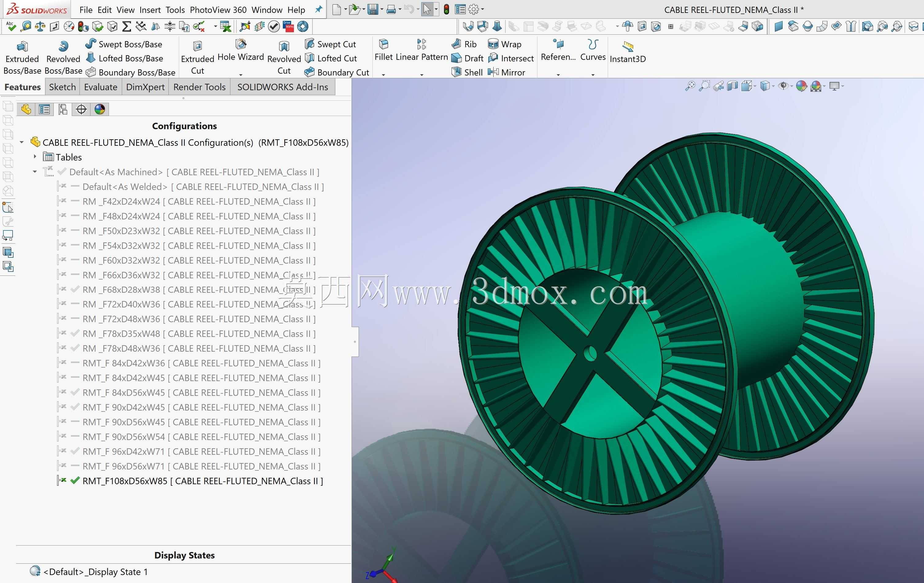Viewport: 924px width, 583px height.
Task: Use the Mirror feature
Action: [506, 72]
